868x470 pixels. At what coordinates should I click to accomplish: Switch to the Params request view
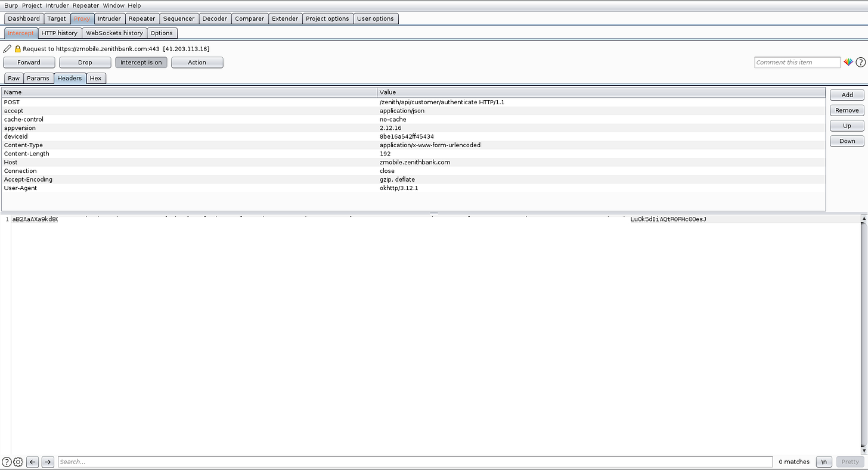click(38, 78)
